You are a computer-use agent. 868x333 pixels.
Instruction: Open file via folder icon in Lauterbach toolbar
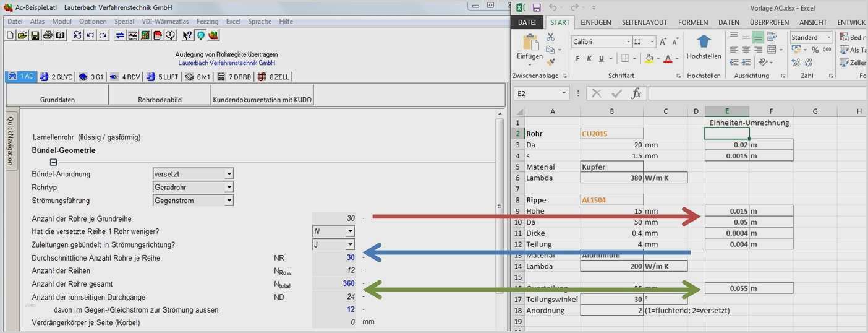(x=22, y=35)
